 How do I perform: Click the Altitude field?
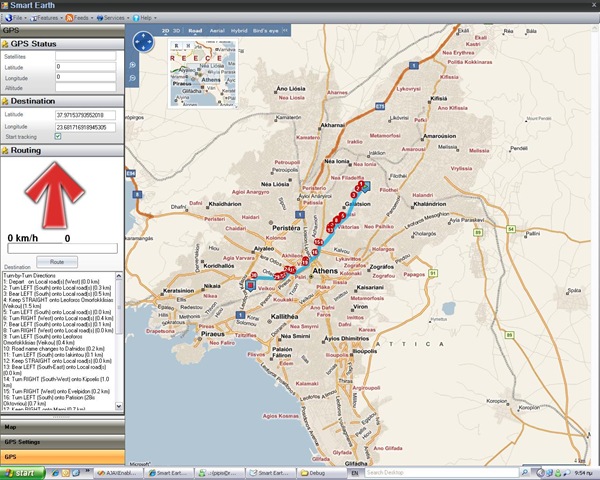(85, 87)
